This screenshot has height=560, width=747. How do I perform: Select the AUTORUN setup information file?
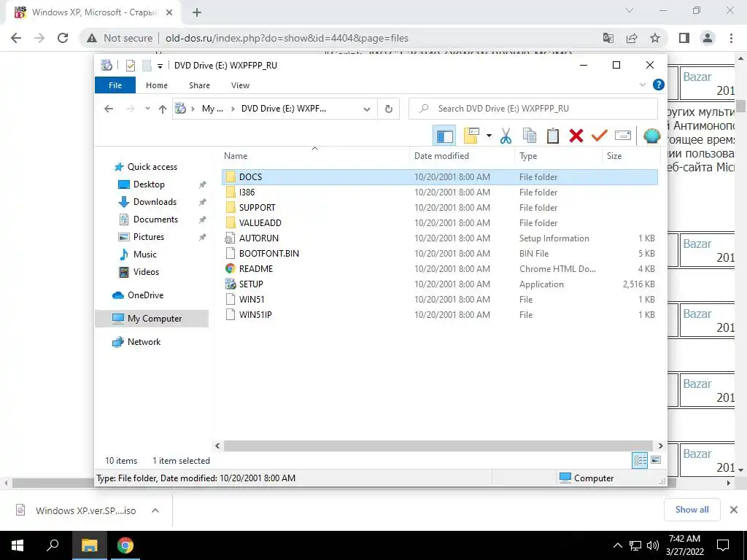pyautogui.click(x=440, y=238)
